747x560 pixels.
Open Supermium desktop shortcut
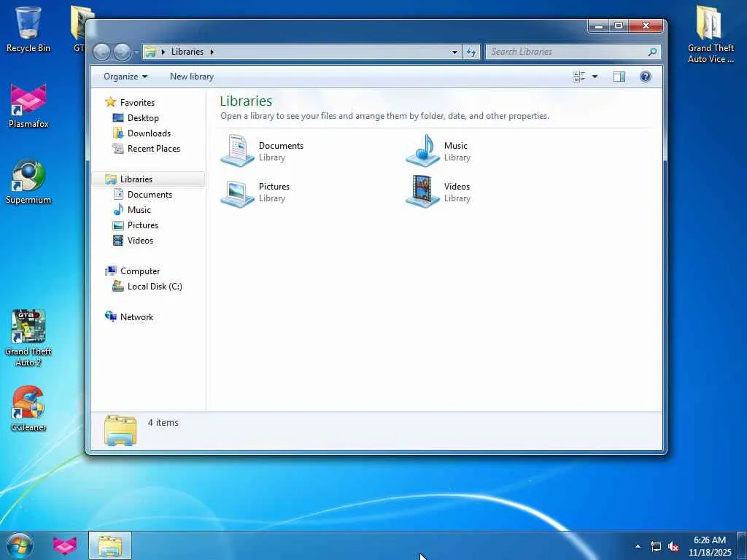click(x=28, y=182)
